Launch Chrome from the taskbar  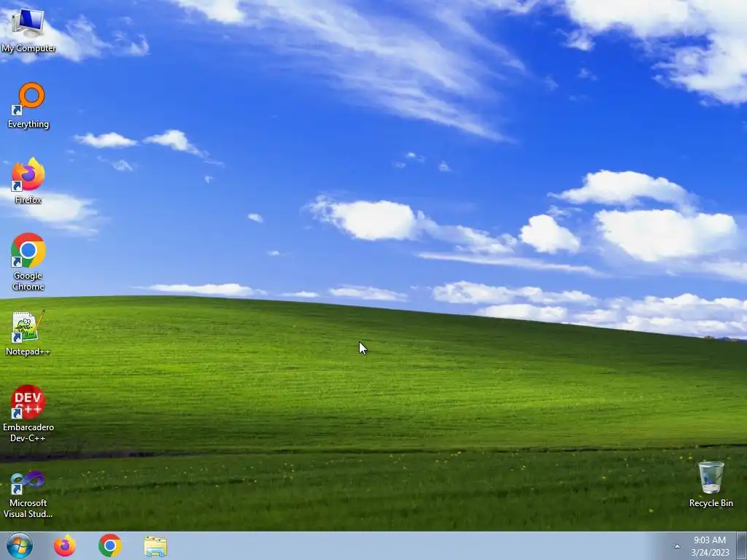tap(110, 545)
